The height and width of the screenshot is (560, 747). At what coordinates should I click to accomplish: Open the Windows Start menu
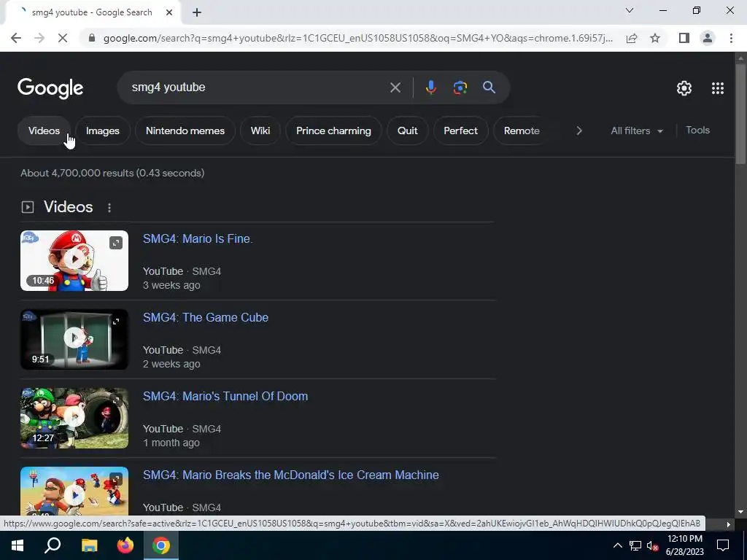click(17, 545)
